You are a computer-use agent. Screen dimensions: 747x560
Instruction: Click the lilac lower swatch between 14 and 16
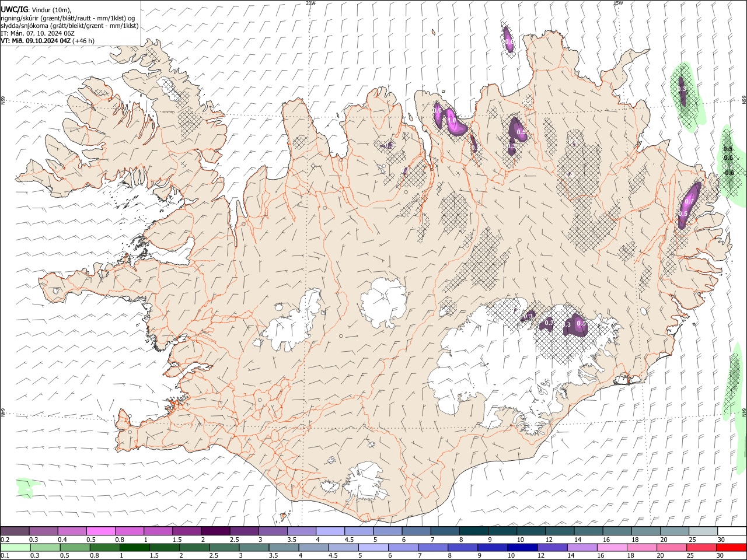(582, 547)
